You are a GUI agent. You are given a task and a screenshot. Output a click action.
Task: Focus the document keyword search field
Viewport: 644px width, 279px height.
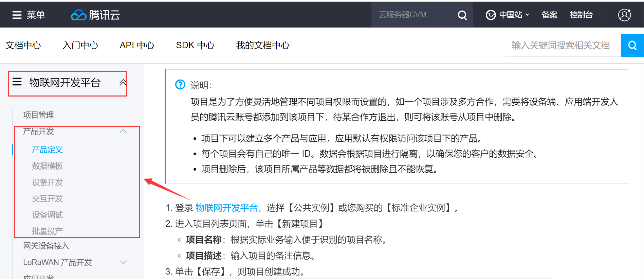click(562, 45)
